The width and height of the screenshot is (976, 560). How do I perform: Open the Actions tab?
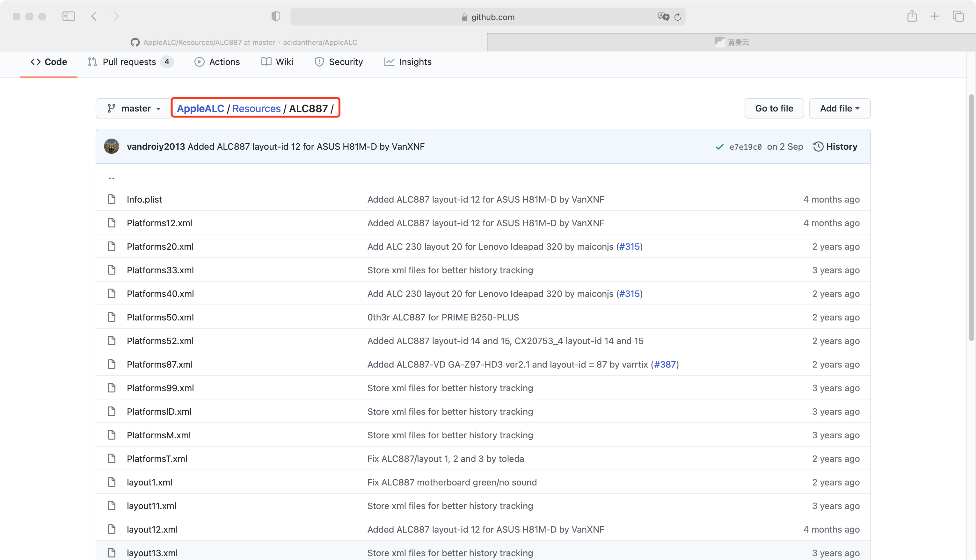217,62
